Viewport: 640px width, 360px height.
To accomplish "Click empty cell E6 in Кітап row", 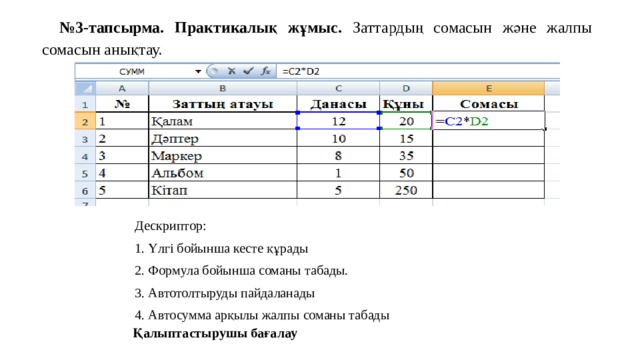I will 489,190.
